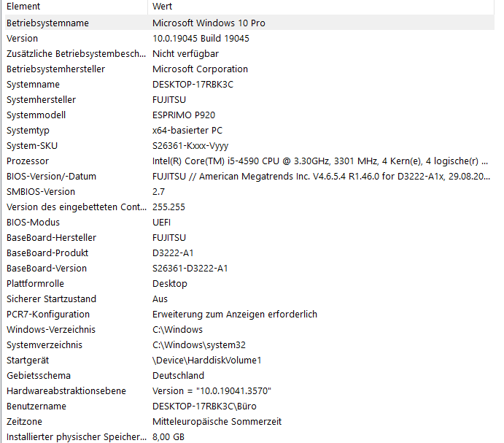The width and height of the screenshot is (504, 443).
Task: Click FUJITSU value in BaseBoard-Hersteller row
Action: (169, 238)
